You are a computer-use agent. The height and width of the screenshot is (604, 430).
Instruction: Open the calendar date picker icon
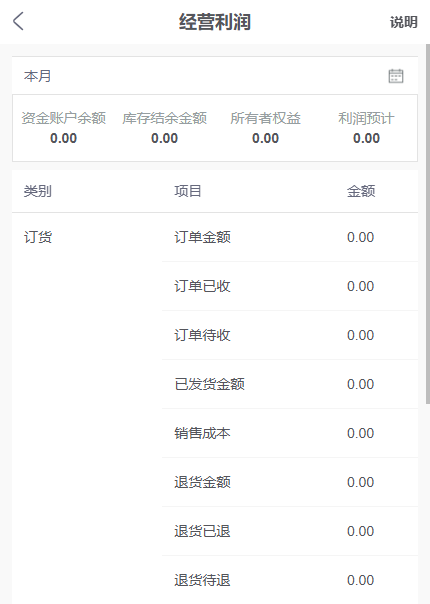coord(395,76)
